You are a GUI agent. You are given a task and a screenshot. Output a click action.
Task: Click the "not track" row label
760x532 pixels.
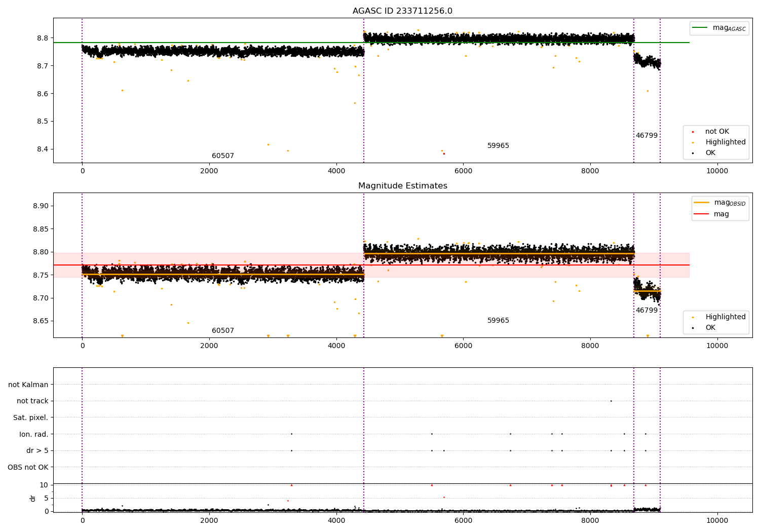pos(32,401)
